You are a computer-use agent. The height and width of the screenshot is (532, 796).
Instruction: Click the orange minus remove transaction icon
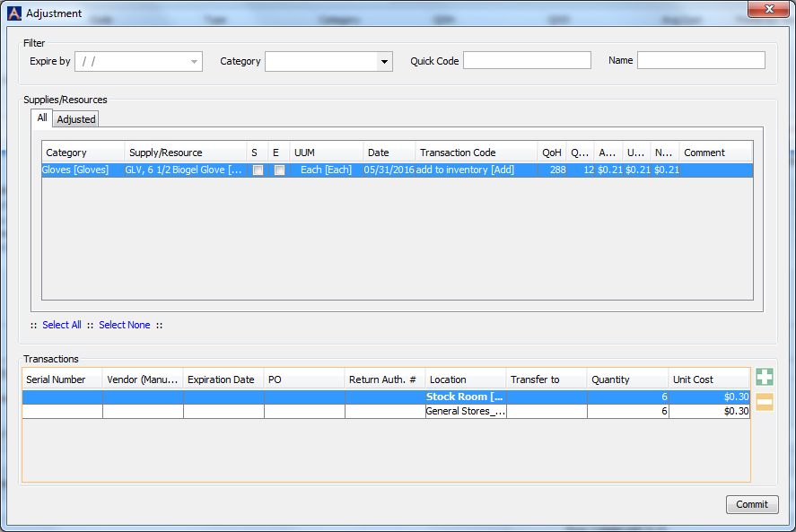[x=765, y=403]
